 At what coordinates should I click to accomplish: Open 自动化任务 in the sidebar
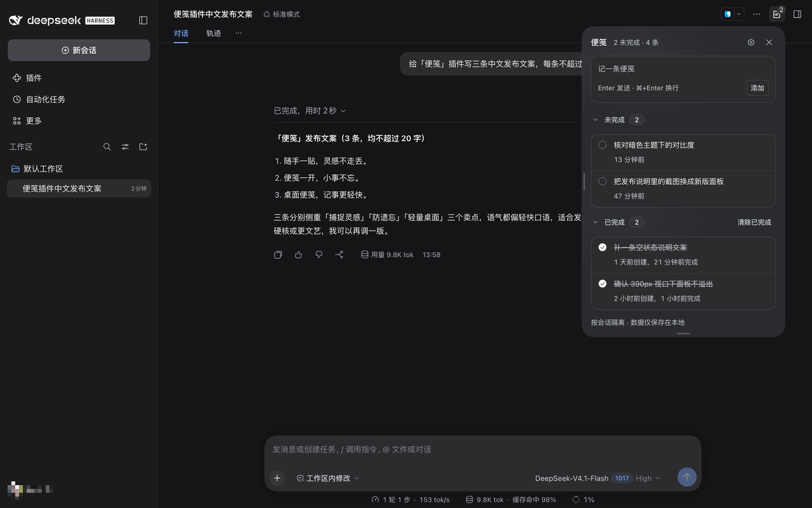[x=79, y=100]
